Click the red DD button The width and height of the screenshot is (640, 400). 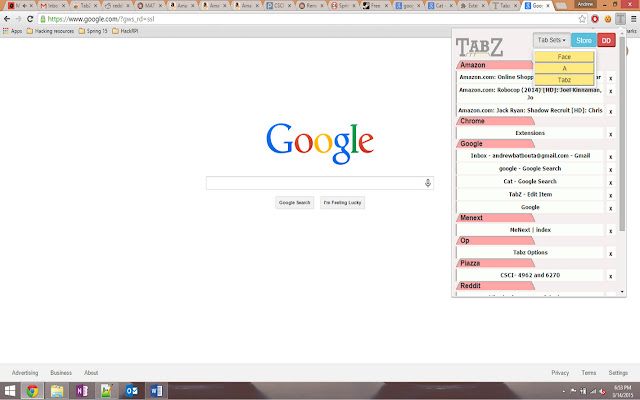[606, 40]
